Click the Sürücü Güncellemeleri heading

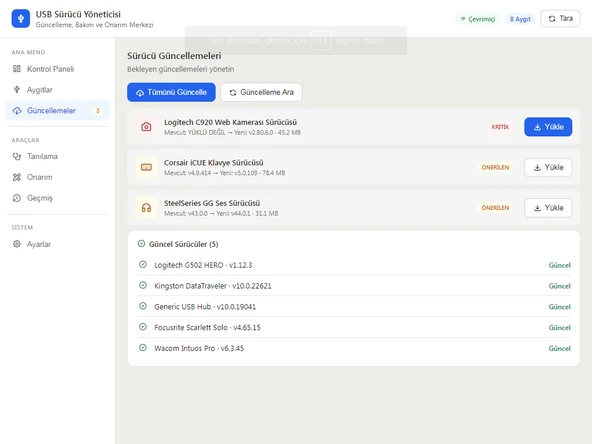pos(174,56)
